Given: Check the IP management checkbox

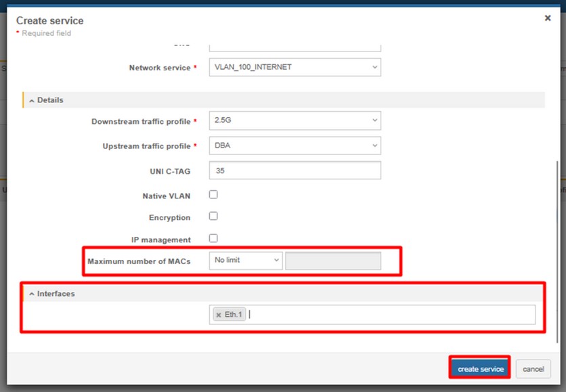Looking at the screenshot, I should click(213, 238).
